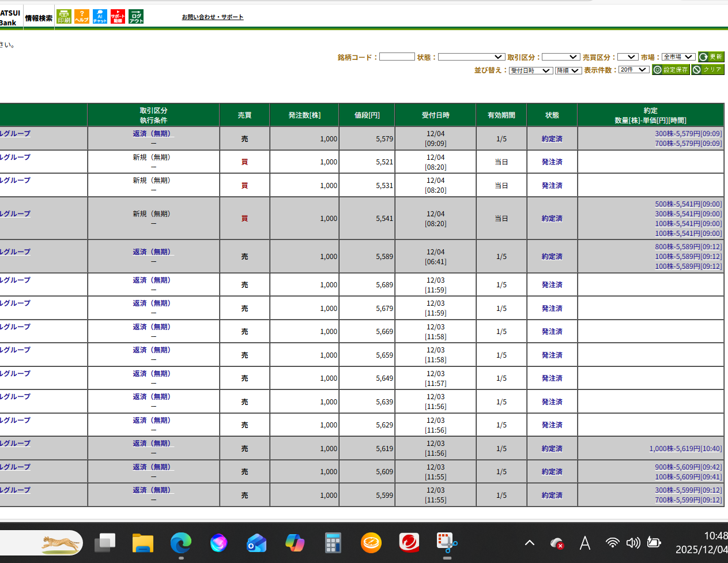Open the お問い合わせ・サポート link
The image size is (728, 563).
212,17
